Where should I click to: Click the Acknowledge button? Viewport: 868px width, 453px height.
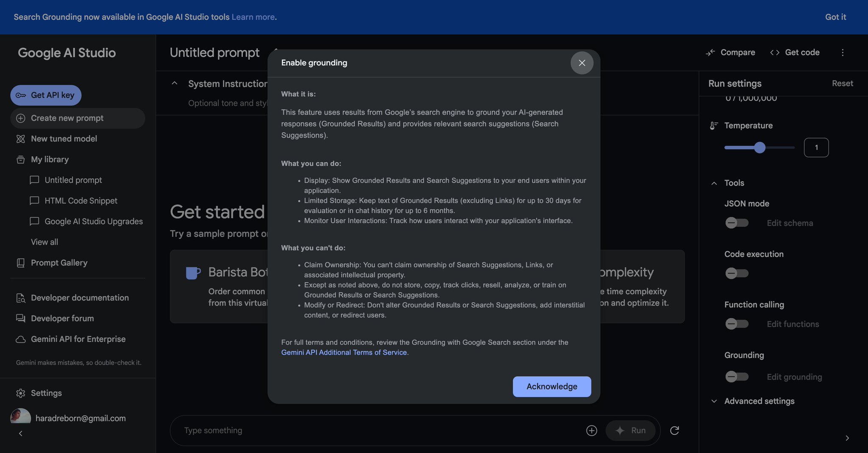point(552,386)
